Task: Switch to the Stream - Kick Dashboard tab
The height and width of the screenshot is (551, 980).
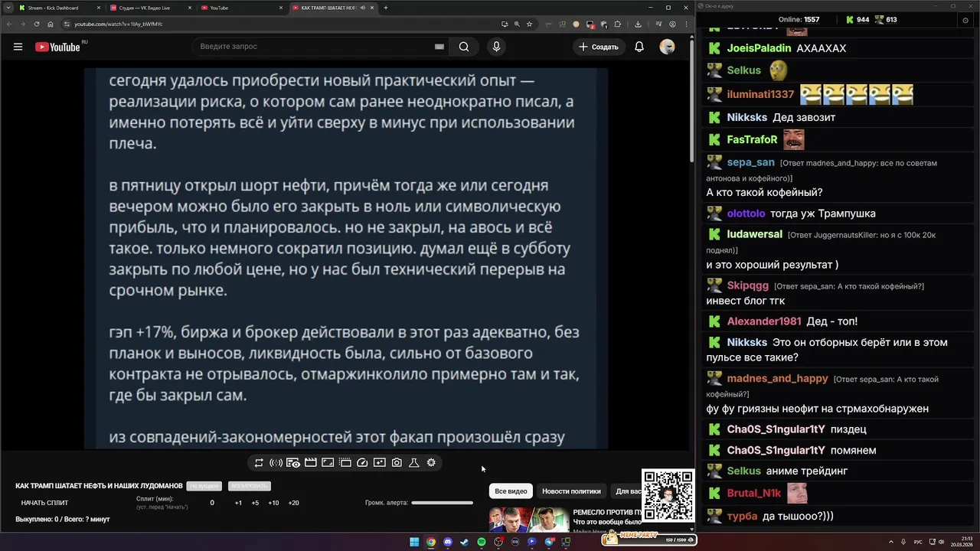Action: click(x=59, y=8)
